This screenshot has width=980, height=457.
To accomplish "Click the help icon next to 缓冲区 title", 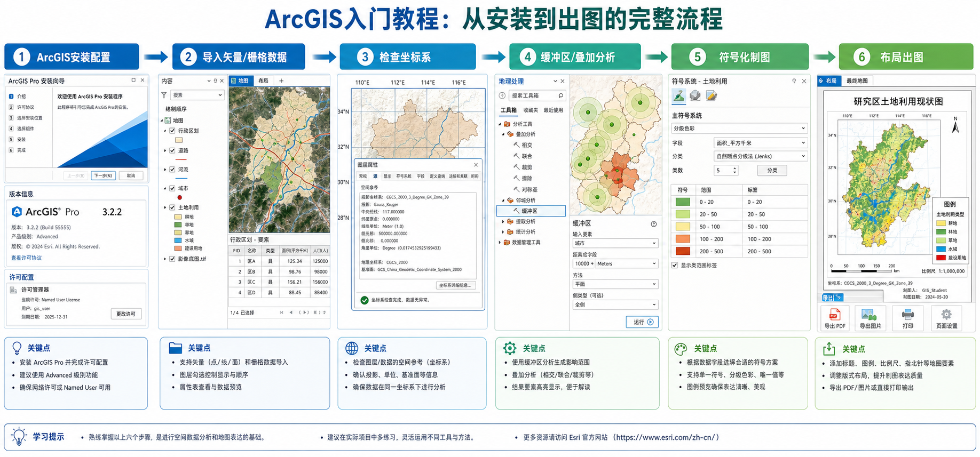I will click(653, 224).
